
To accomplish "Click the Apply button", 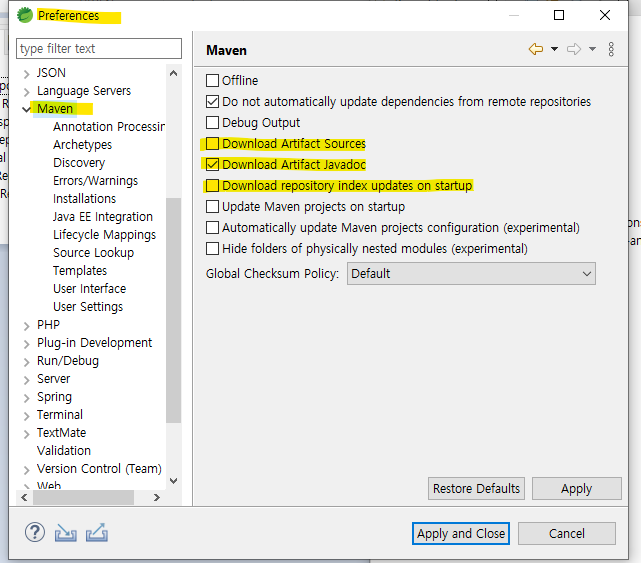I will pyautogui.click(x=576, y=489).
